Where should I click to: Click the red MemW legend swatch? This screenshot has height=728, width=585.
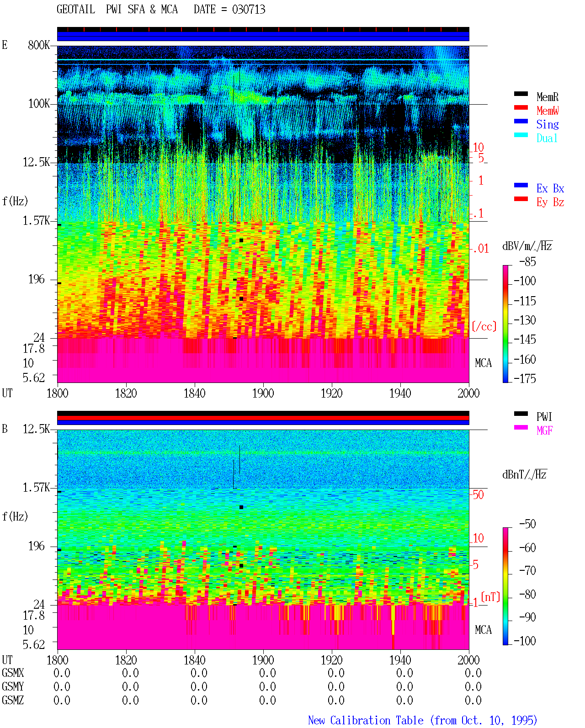pos(521,107)
